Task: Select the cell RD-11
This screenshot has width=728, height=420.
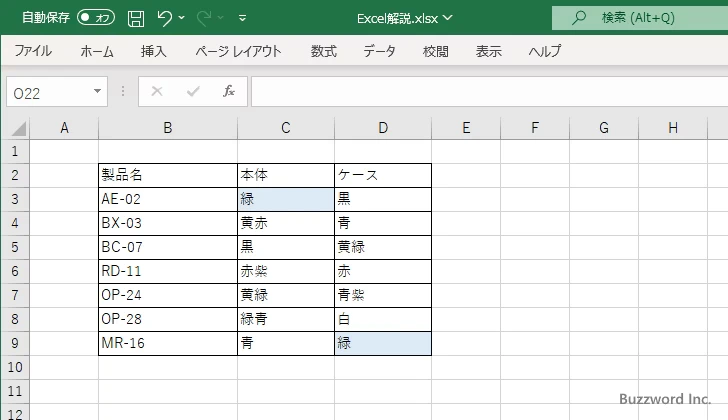Action: (168, 271)
